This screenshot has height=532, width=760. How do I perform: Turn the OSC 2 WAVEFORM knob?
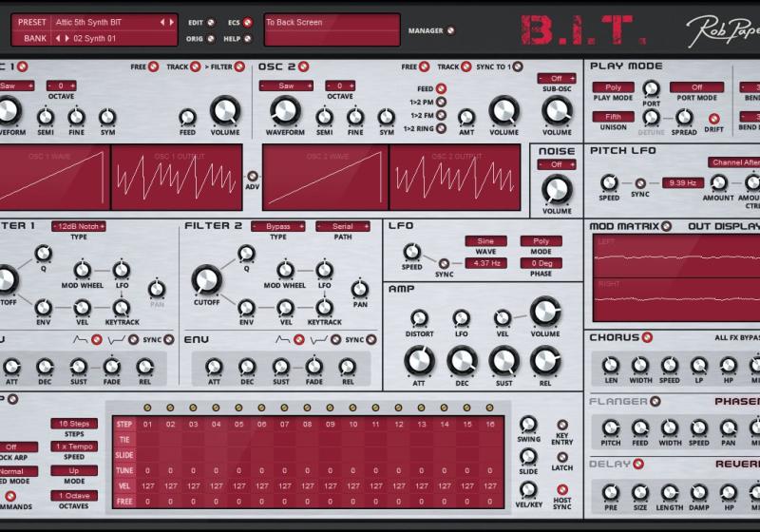285,110
